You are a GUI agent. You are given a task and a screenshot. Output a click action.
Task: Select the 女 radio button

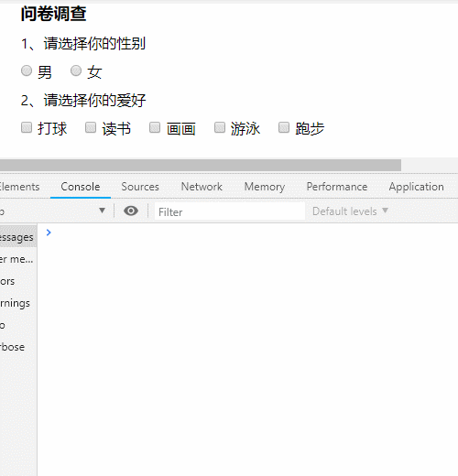click(76, 70)
